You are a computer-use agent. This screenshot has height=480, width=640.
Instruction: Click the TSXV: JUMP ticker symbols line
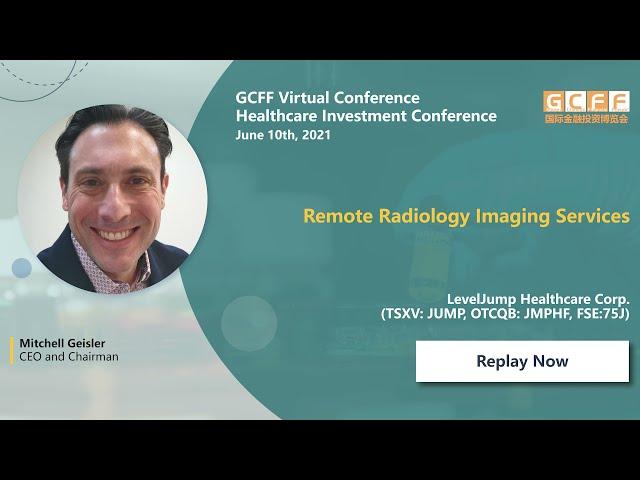coord(505,314)
